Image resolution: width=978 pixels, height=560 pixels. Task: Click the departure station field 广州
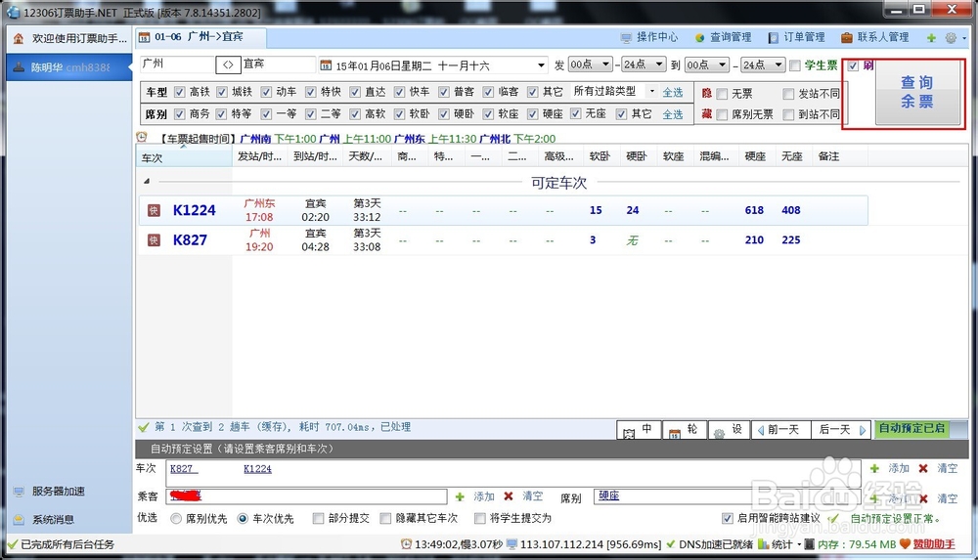pos(176,65)
